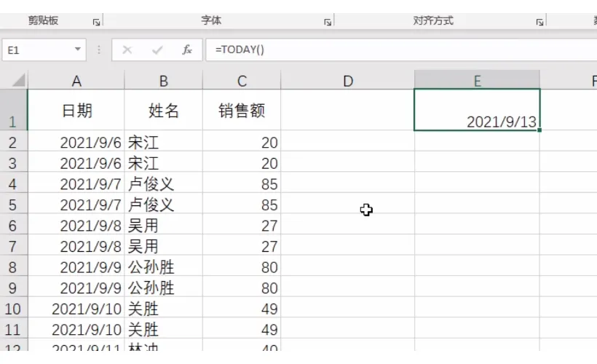
Task: Click the 姓名 header cell
Action: (163, 111)
